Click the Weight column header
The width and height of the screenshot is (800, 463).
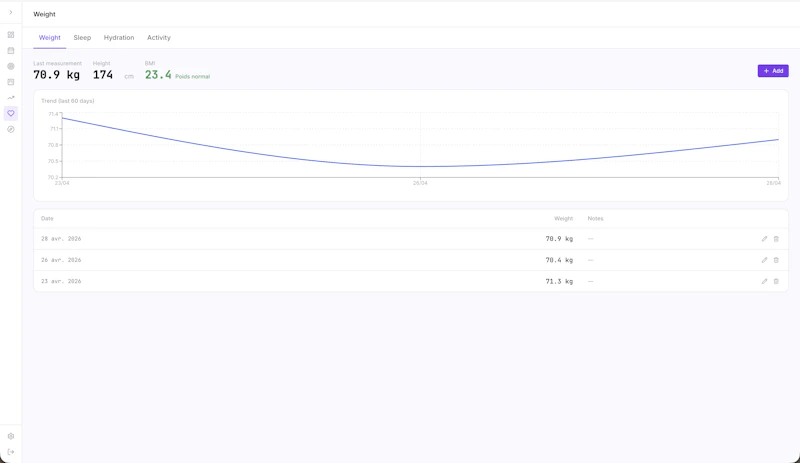pos(563,218)
